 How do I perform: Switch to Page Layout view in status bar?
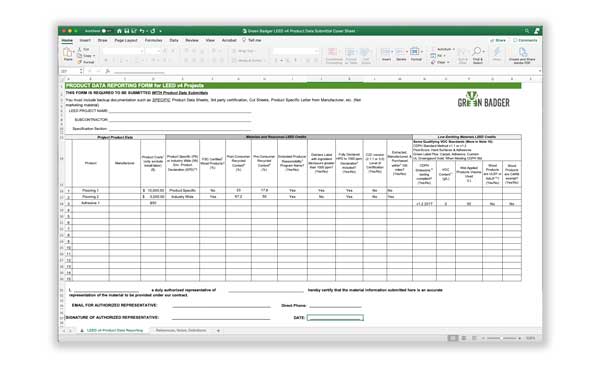pos(464,338)
